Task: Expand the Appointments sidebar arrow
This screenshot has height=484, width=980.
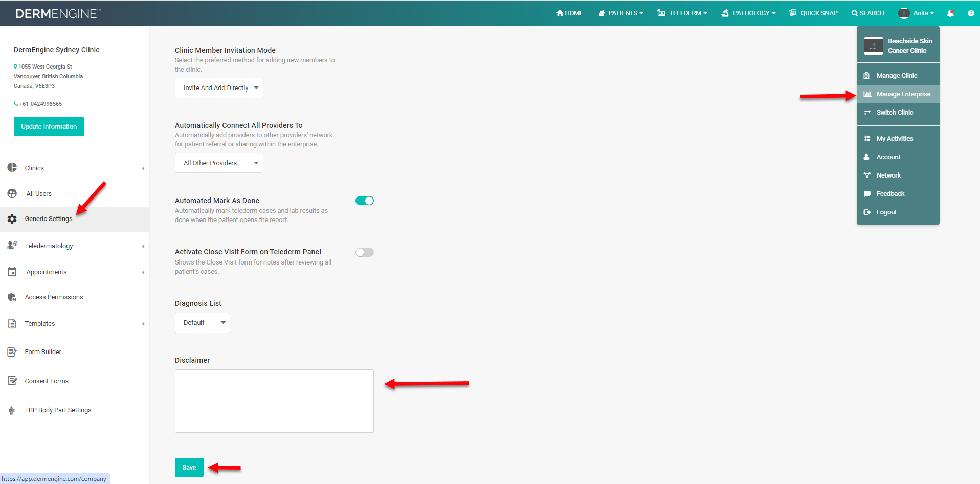Action: click(x=143, y=272)
